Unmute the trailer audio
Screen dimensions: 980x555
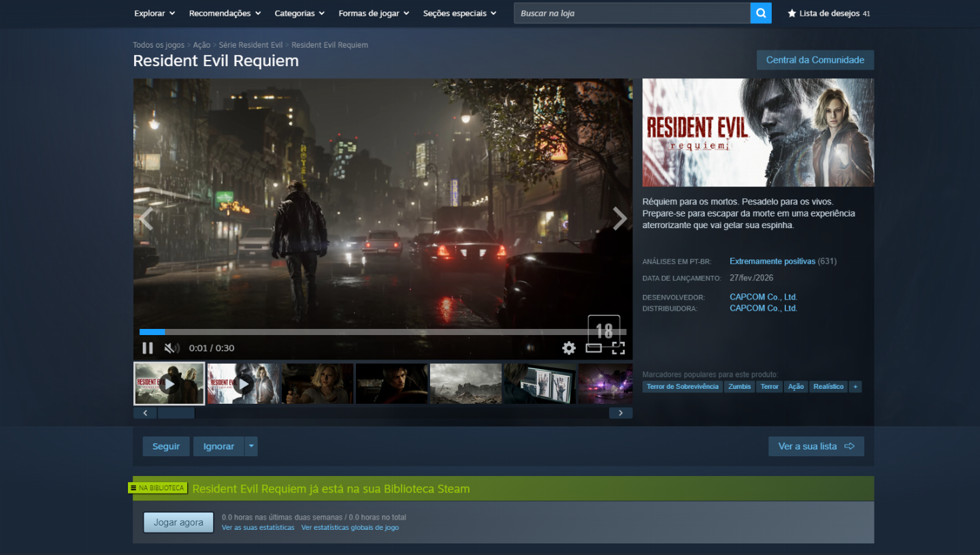pyautogui.click(x=171, y=348)
